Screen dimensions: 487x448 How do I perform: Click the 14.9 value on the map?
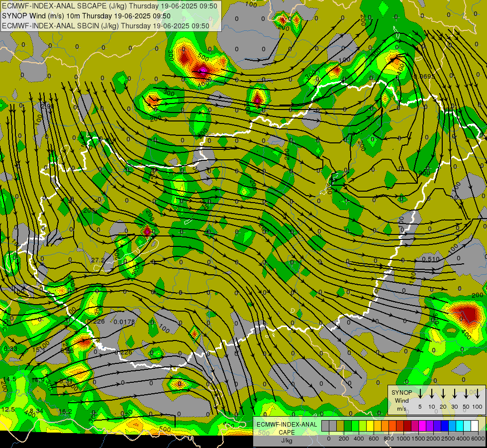pyautogui.click(x=38, y=380)
